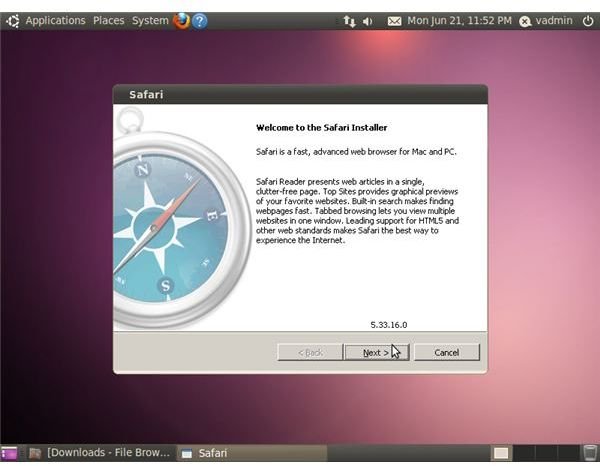Open the mail envelope indicator
Image resolution: width=600 pixels, height=466 pixels.
394,21
